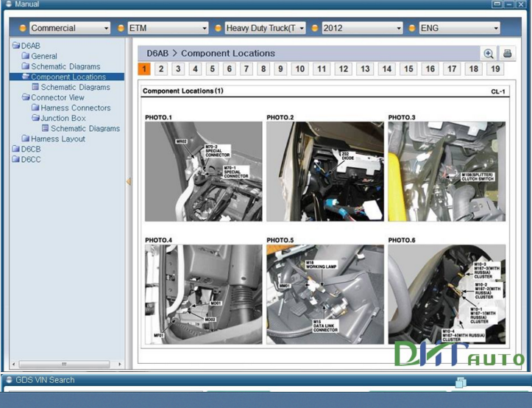Open the ETM manual type dropdown
This screenshot has height=408, width=532.
pyautogui.click(x=168, y=28)
